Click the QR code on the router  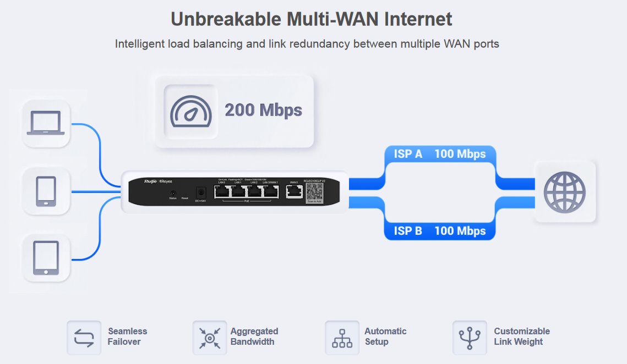[x=314, y=192]
